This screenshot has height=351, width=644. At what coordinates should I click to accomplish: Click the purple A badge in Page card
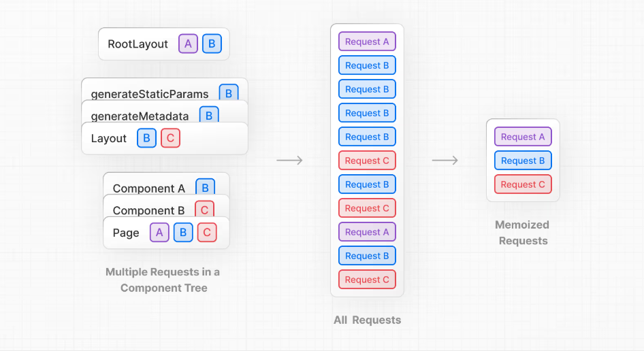[x=159, y=233]
